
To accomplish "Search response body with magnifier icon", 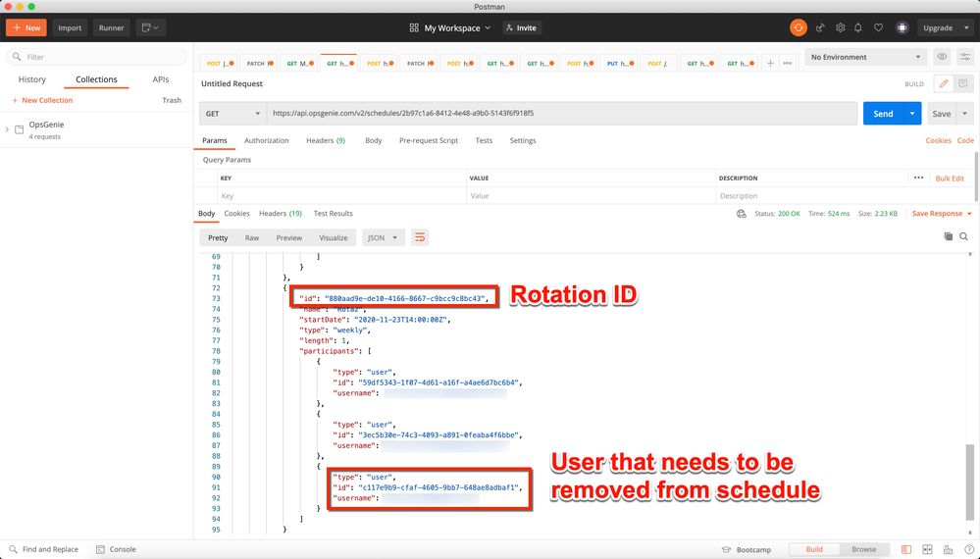I will point(963,236).
